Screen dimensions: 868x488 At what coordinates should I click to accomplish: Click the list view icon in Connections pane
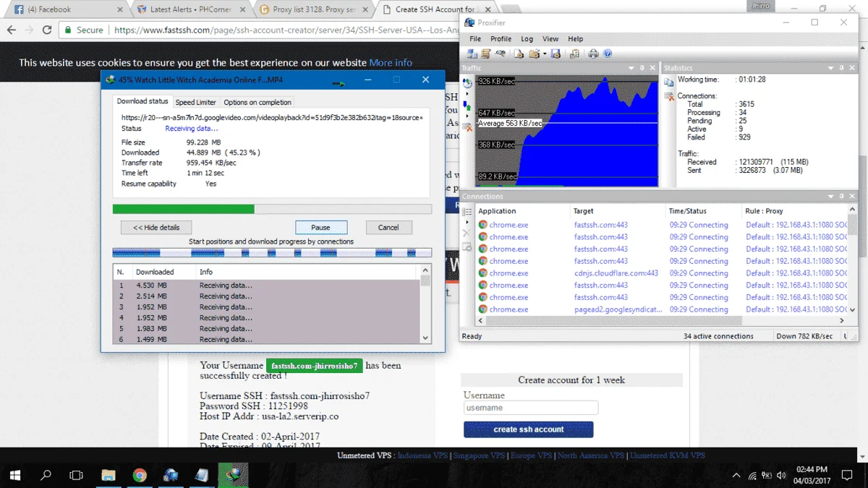coord(467,210)
